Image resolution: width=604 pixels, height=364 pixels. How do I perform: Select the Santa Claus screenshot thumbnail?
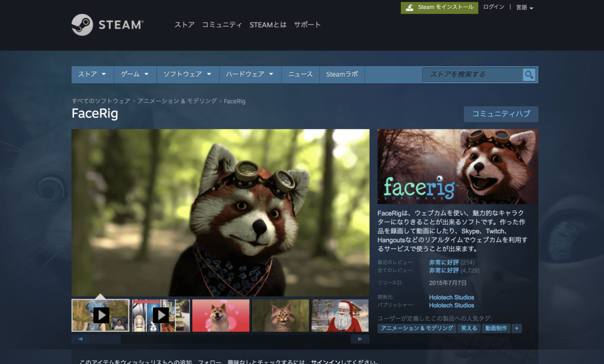click(x=340, y=315)
